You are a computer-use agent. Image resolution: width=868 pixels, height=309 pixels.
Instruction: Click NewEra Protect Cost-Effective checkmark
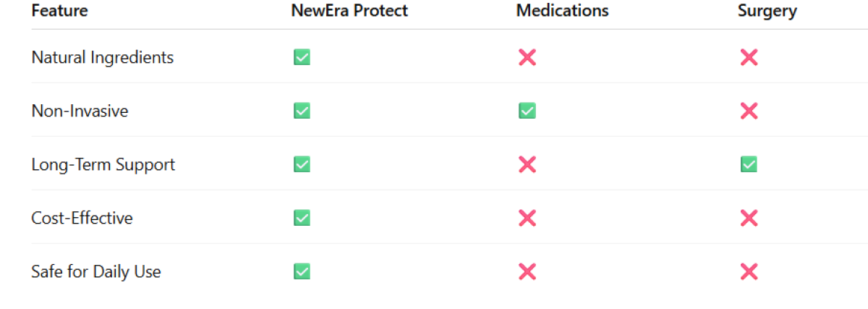[302, 218]
